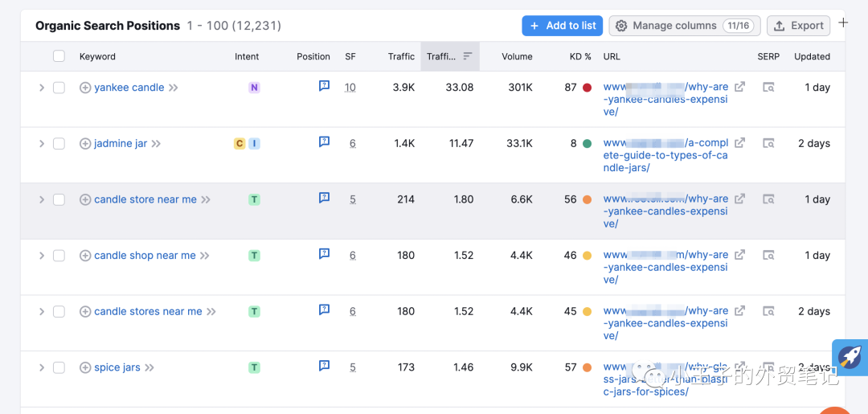Open external URL link for jadmine jar
The height and width of the screenshot is (414, 868).
[739, 143]
